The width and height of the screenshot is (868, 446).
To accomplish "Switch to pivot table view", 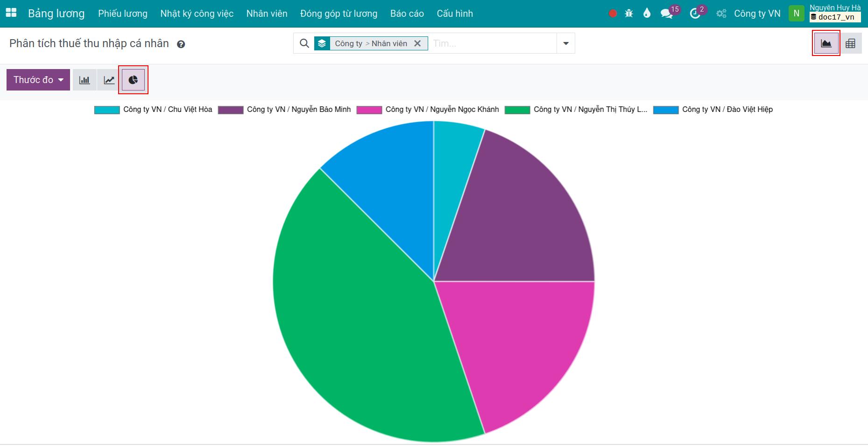I will (x=850, y=43).
